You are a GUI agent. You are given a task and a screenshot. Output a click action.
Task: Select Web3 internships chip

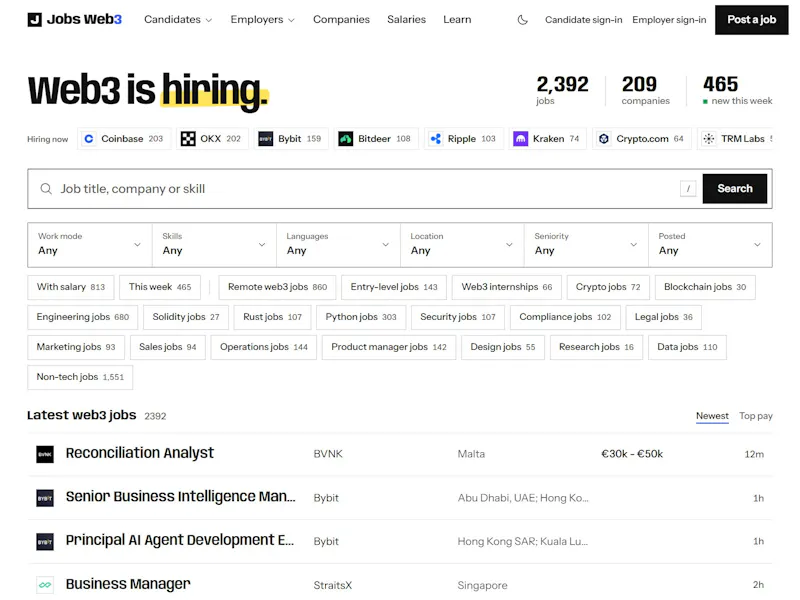tap(507, 287)
